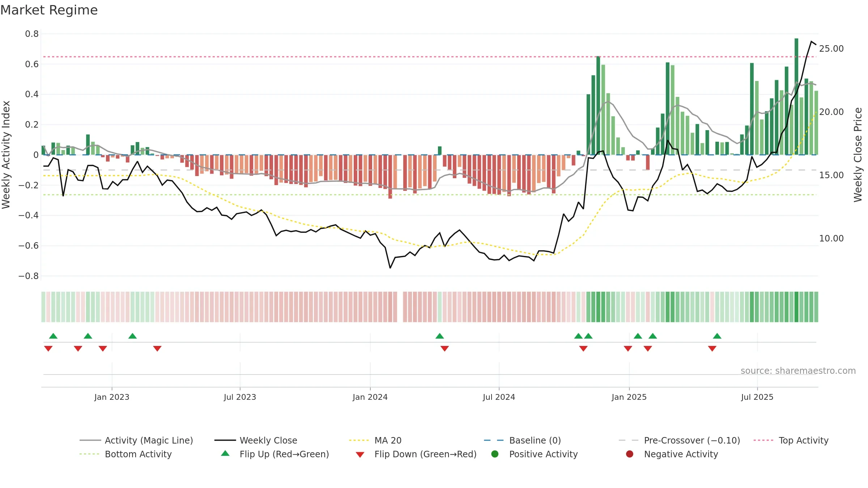This screenshot has height=488, width=868.
Task: Toggle the Flip Down (Green→Red) legend entry
Action: (x=416, y=454)
